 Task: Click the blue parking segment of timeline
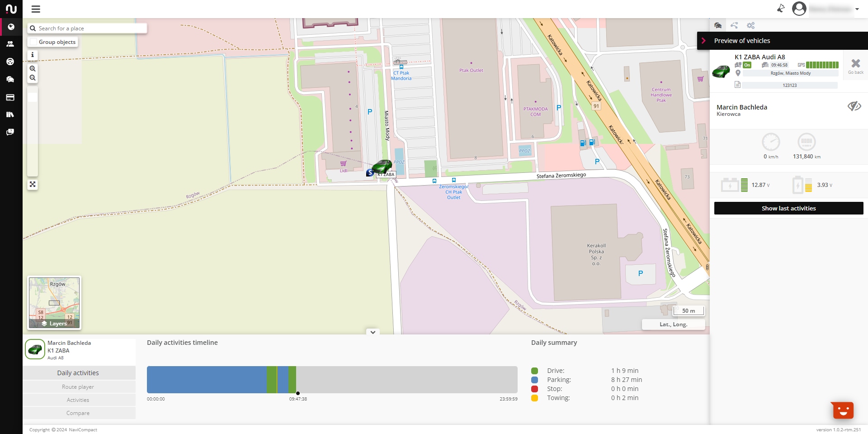(x=207, y=380)
